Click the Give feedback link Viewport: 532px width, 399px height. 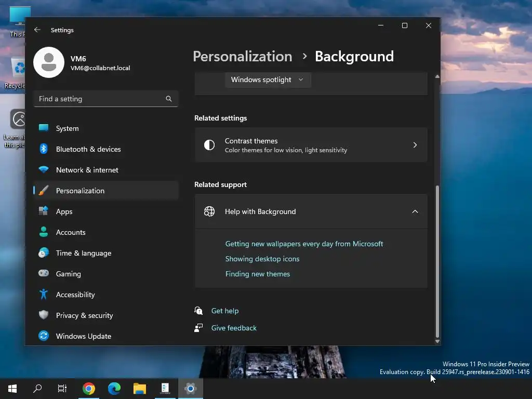[x=234, y=328]
